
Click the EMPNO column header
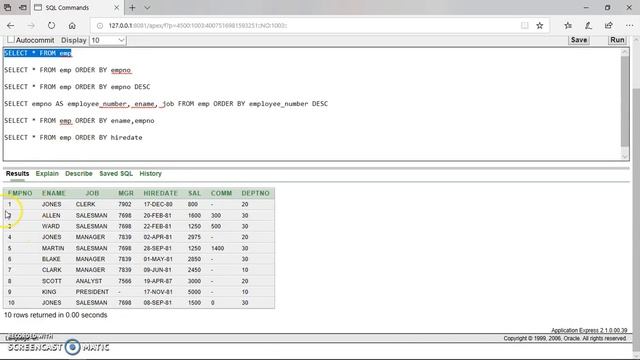20,193
